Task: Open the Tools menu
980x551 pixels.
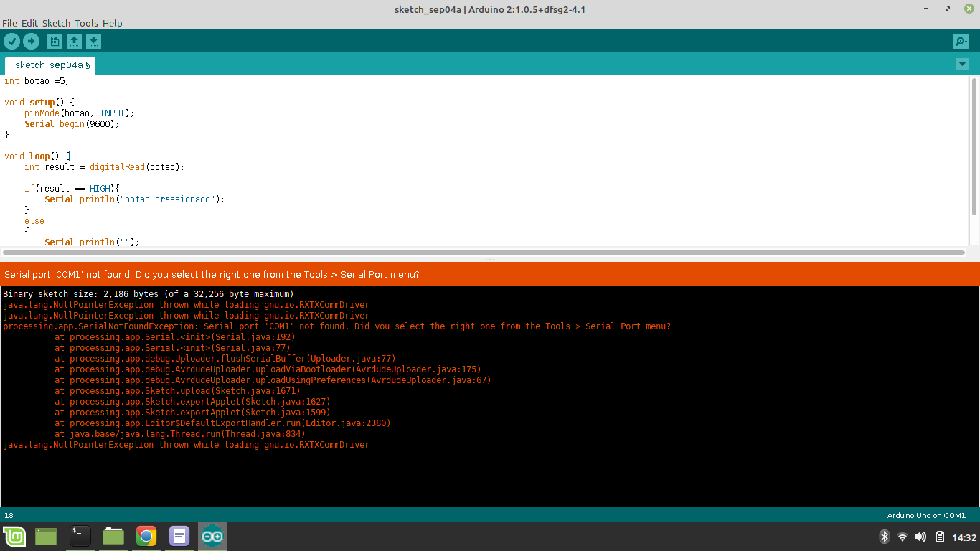Action: [86, 23]
